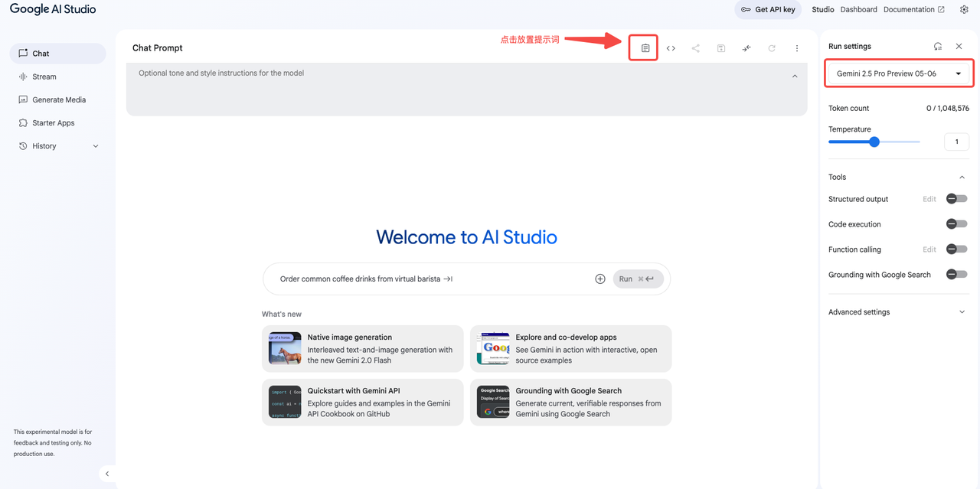Close the Run settings panel
This screenshot has height=489, width=980.
959,47
